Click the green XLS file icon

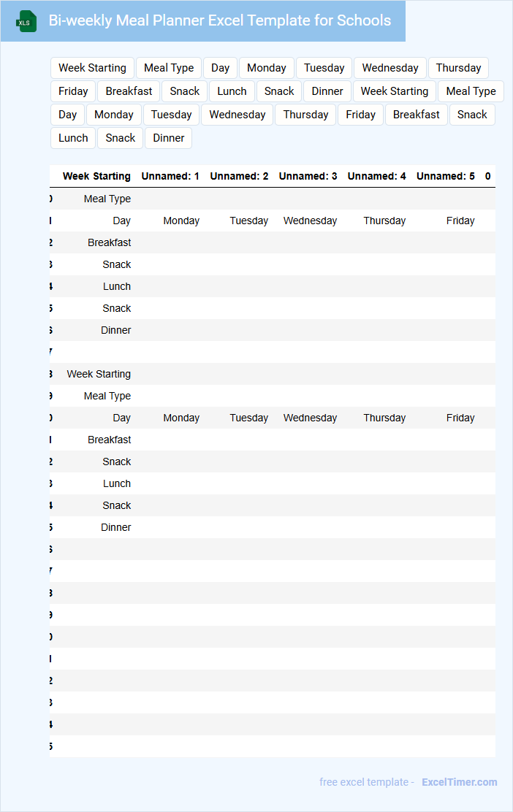(x=26, y=21)
